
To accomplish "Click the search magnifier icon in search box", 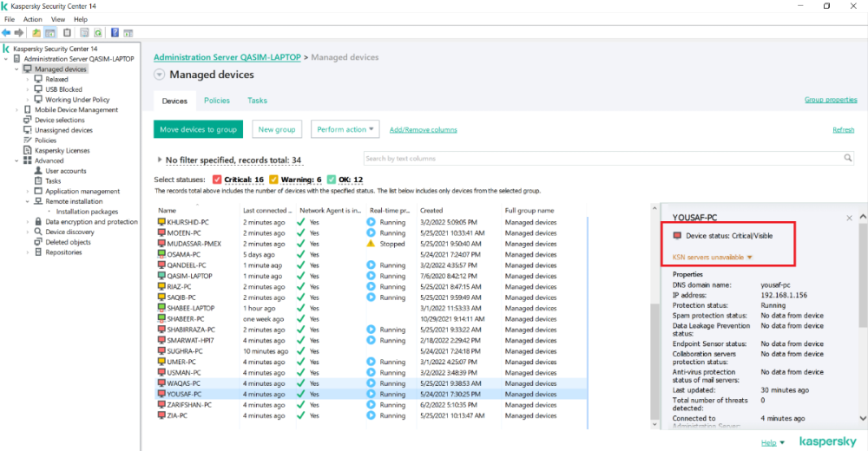I will coord(848,159).
